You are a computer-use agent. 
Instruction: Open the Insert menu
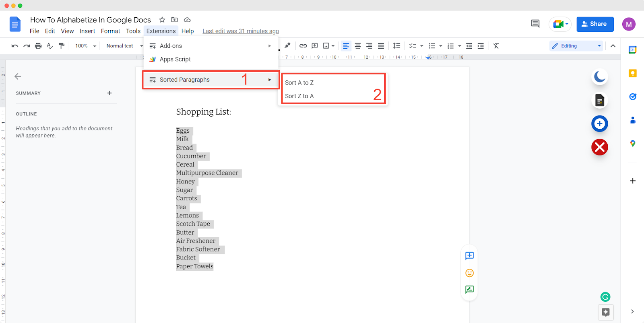87,31
